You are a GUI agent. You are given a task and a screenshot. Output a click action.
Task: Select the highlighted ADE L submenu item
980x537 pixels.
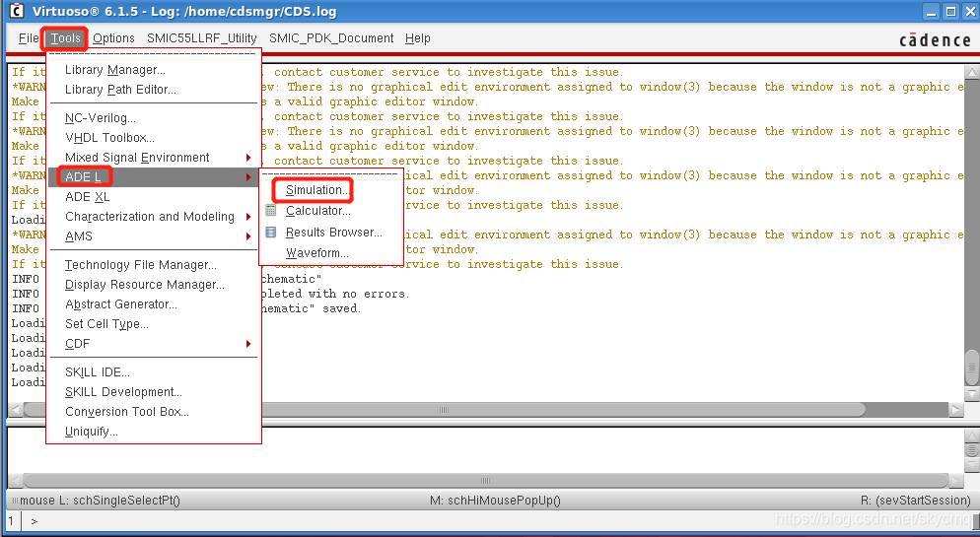click(x=153, y=176)
